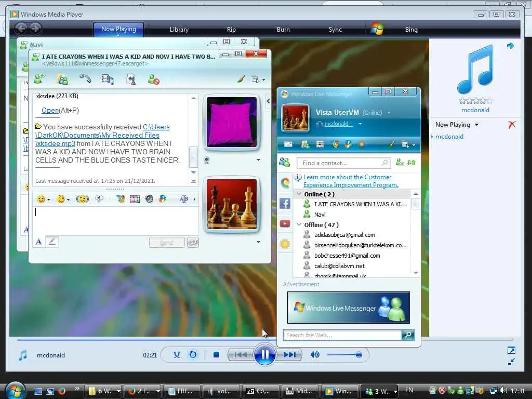This screenshot has width=532, height=399.
Task: Open the Rip tab
Action: [231, 30]
